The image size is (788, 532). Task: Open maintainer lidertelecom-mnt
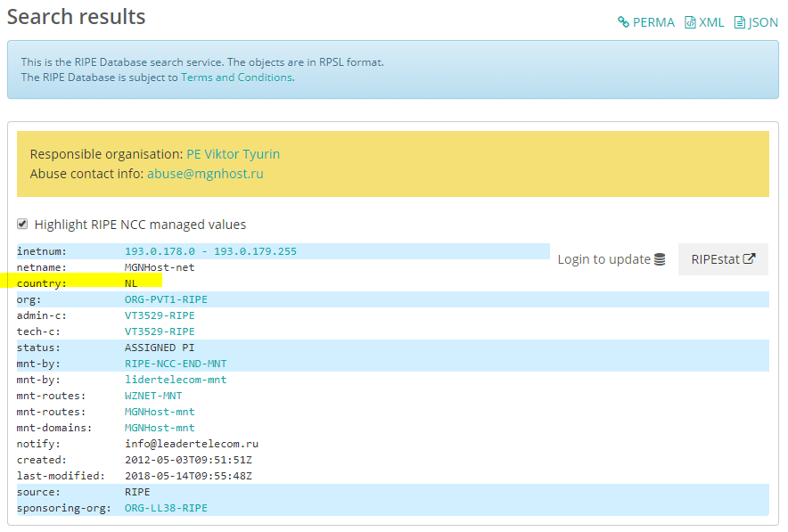(176, 380)
